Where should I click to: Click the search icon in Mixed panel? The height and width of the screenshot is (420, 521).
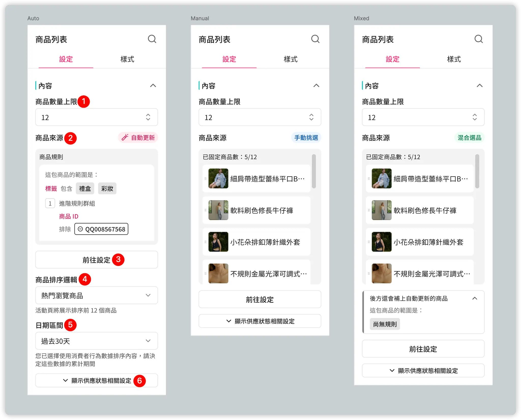(479, 39)
